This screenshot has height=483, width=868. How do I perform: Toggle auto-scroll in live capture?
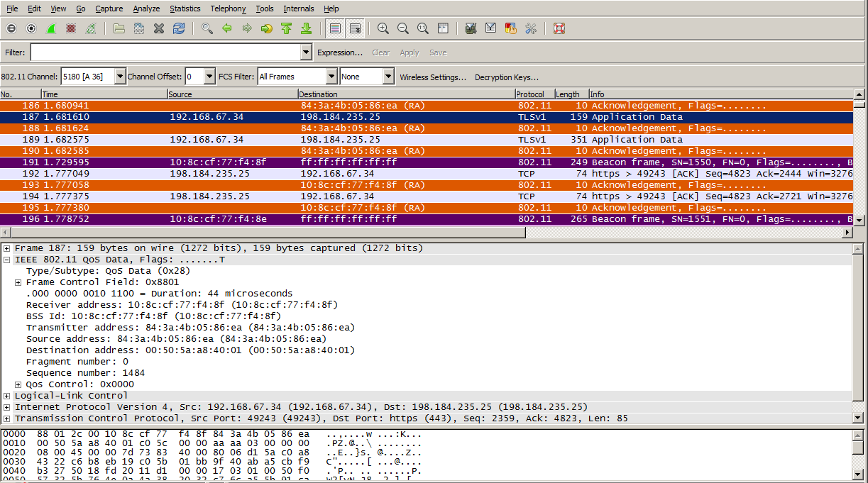(x=355, y=28)
